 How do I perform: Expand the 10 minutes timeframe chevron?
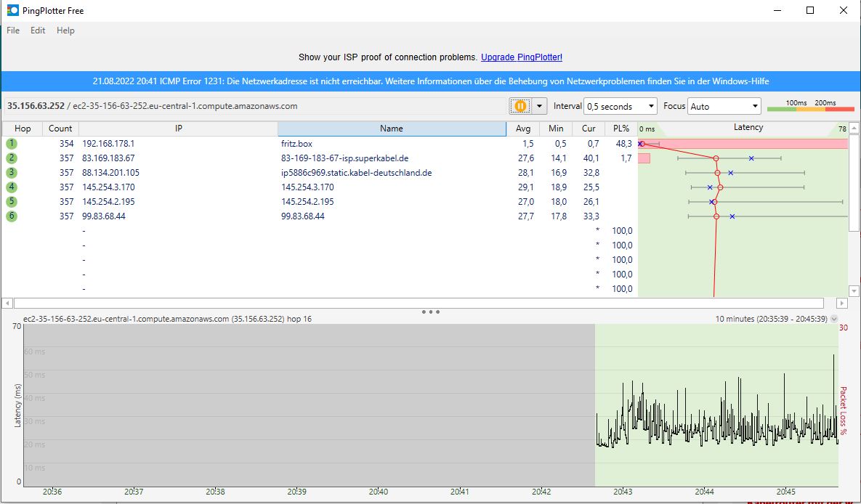click(x=833, y=319)
